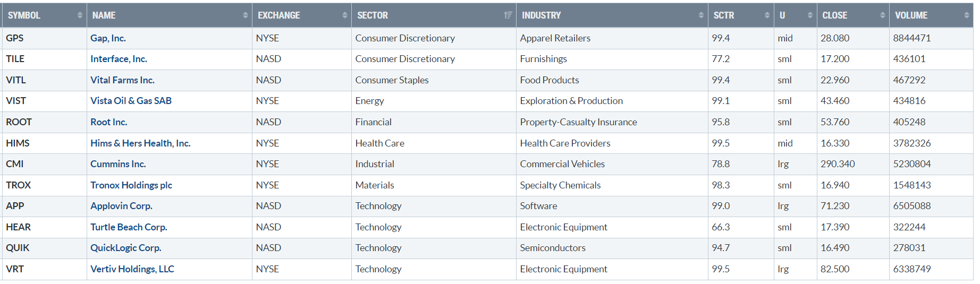The image size is (980, 284).
Task: Click the active sort icon in SECTOR header
Action: click(x=508, y=15)
